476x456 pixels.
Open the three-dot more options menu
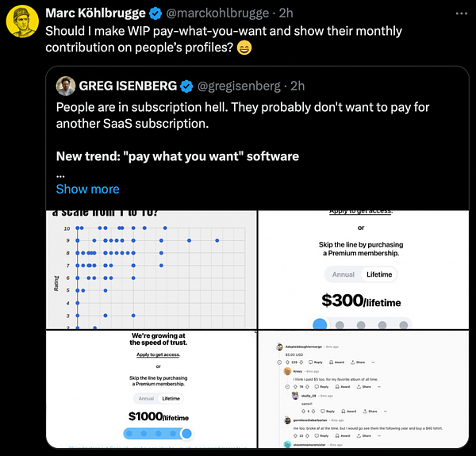(462, 13)
